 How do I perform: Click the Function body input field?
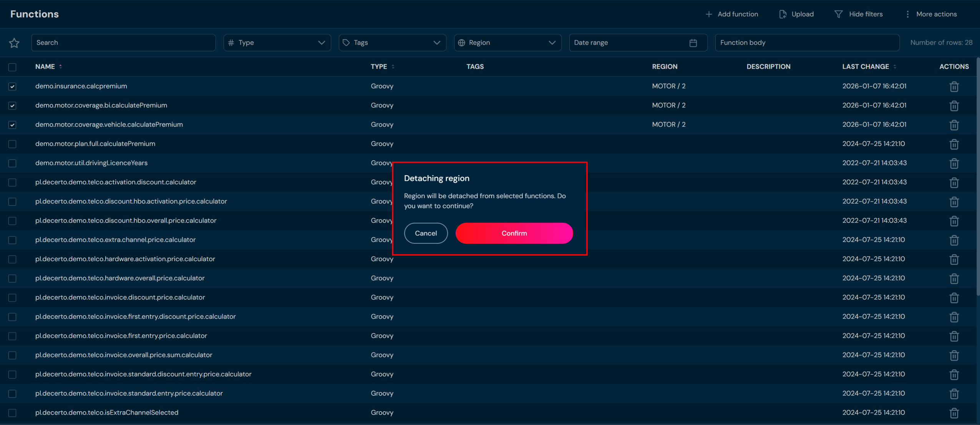(x=807, y=43)
